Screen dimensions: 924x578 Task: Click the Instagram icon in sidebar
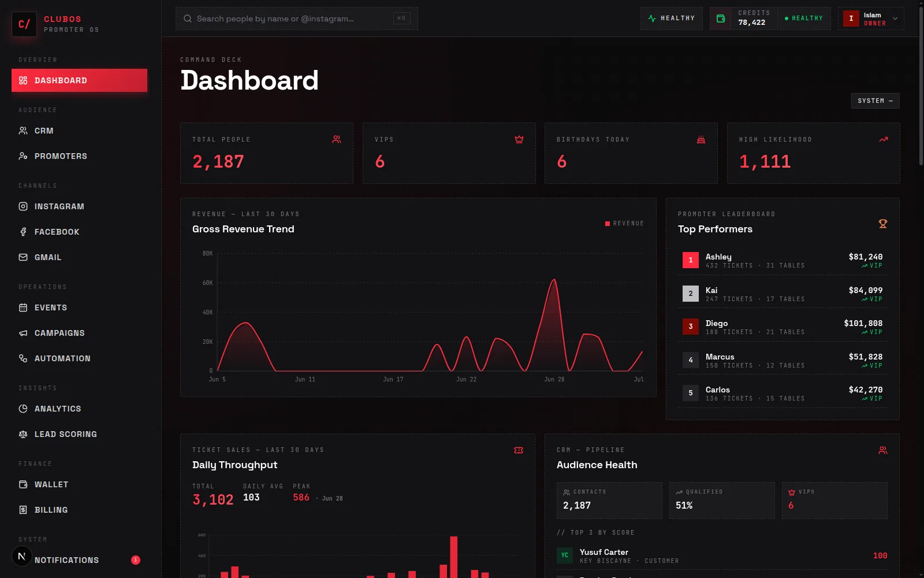[23, 206]
